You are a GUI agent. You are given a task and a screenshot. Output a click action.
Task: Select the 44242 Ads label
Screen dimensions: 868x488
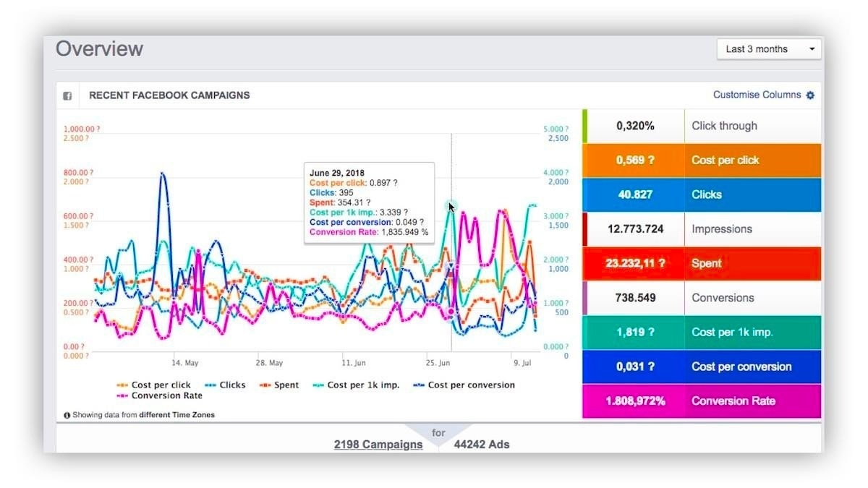482,445
